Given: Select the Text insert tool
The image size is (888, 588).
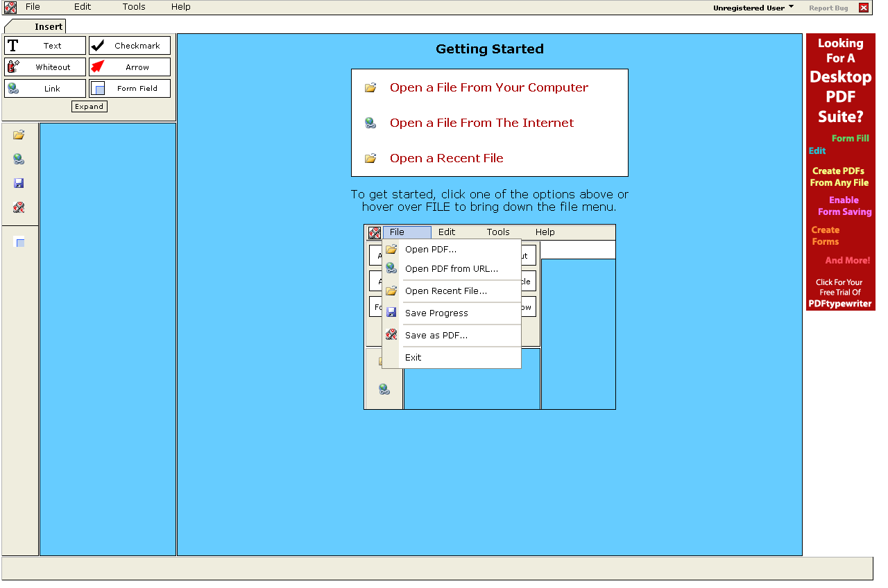Looking at the screenshot, I should 45,46.
